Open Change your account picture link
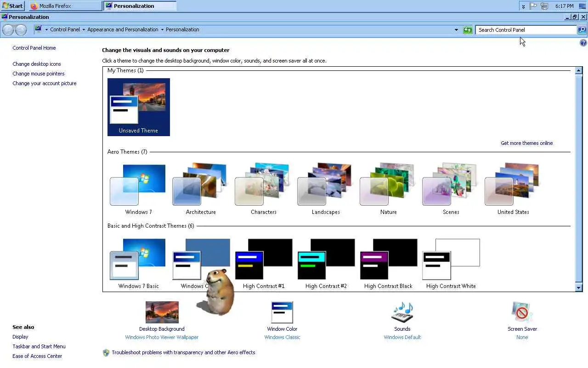The image size is (588, 368). click(x=45, y=83)
